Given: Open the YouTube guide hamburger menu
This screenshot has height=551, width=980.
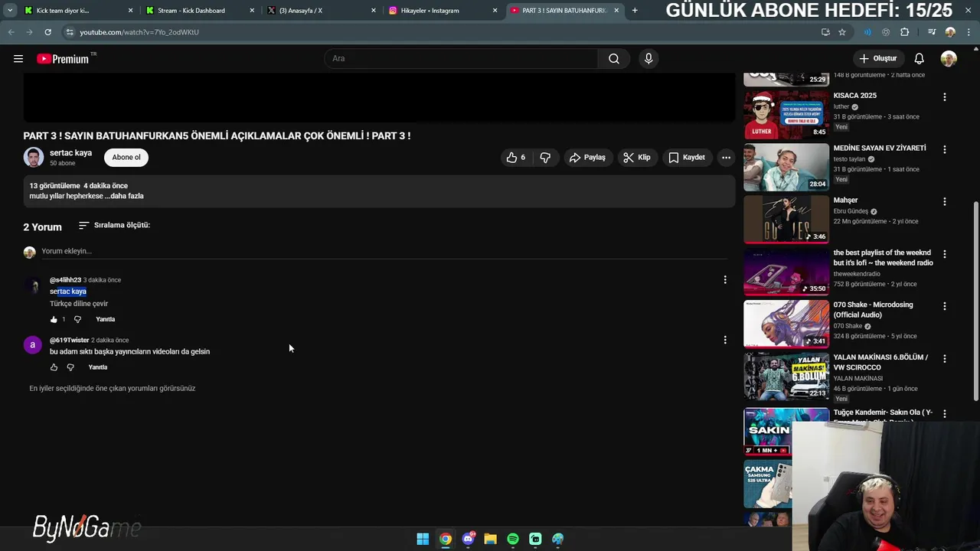Looking at the screenshot, I should [18, 59].
